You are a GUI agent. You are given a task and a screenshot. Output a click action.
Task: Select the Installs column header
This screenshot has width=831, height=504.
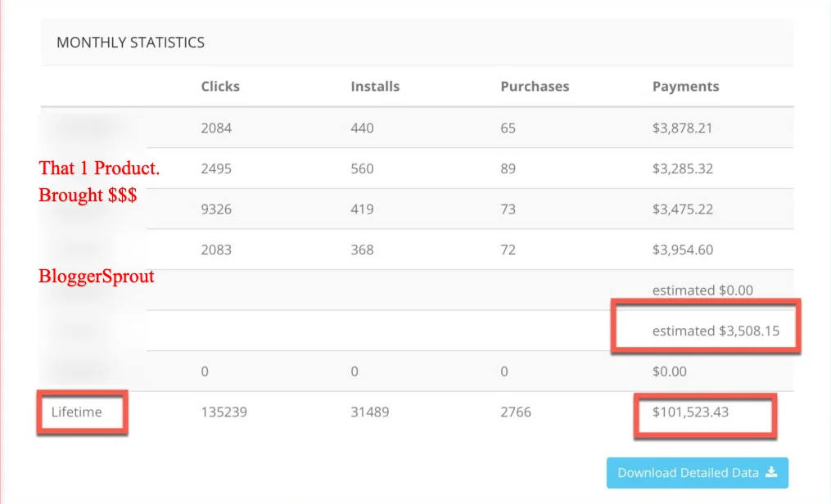[375, 86]
